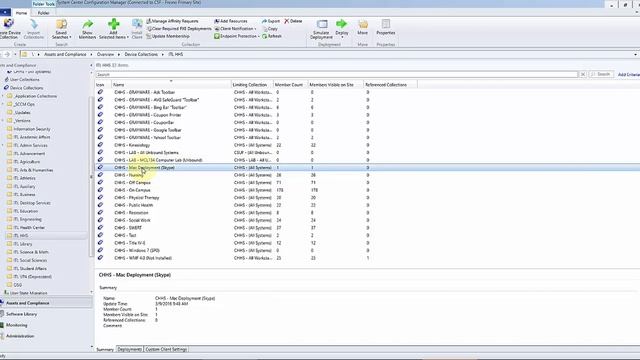Select the CHHS - Kinesiology collection

(132, 145)
